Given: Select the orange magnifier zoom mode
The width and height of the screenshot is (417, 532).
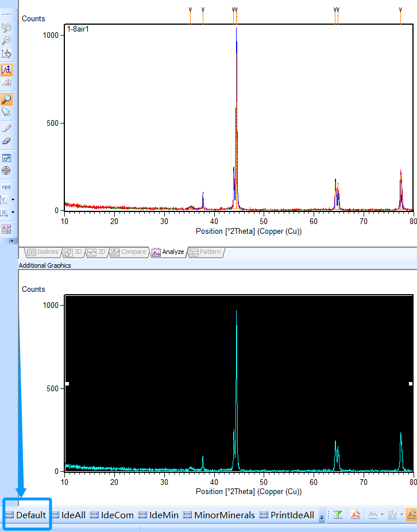Looking at the screenshot, I should [6, 99].
